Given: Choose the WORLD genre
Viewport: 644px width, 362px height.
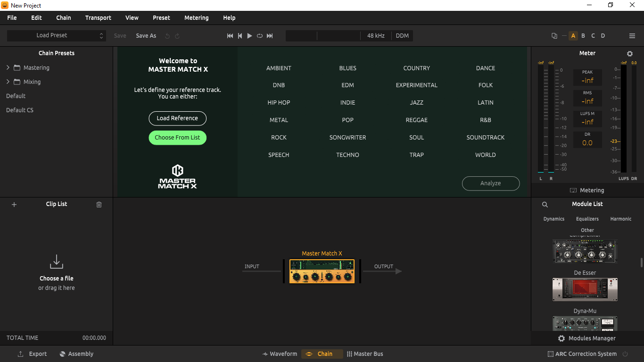Looking at the screenshot, I should tap(486, 155).
